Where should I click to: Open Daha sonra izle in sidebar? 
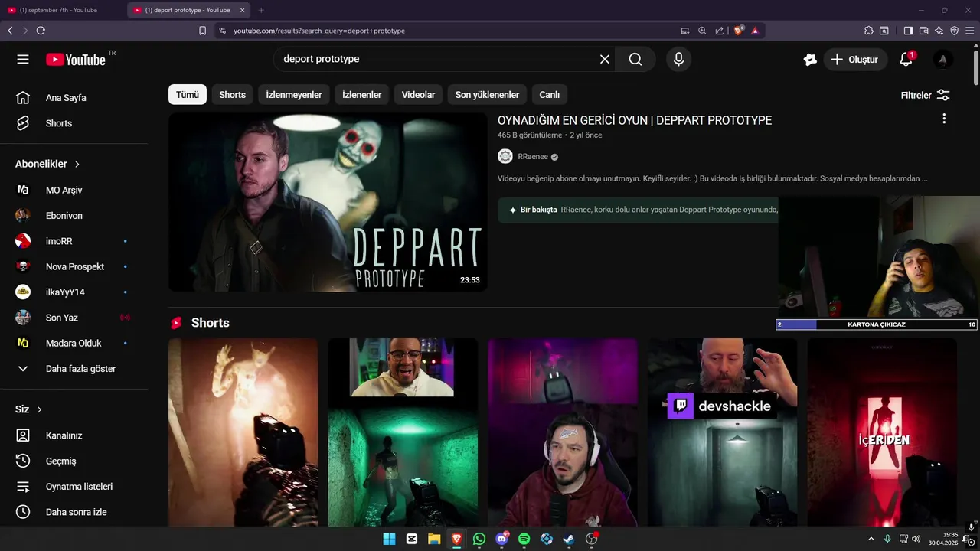tap(74, 512)
